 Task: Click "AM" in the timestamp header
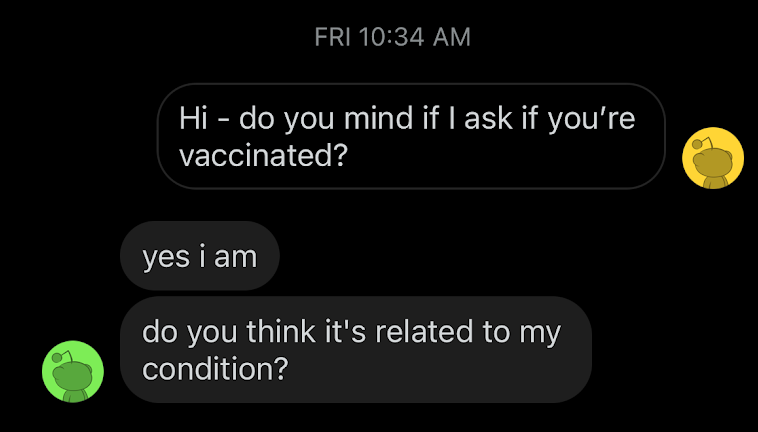[452, 37]
